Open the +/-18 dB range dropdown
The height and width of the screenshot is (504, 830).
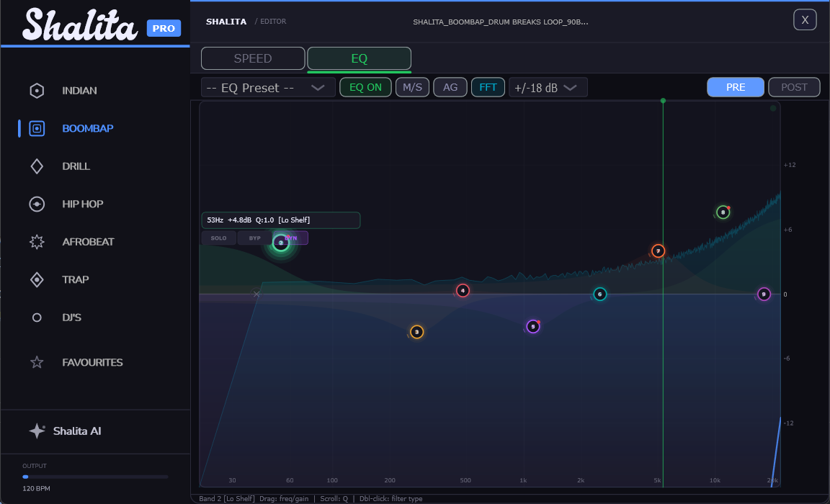tap(548, 87)
